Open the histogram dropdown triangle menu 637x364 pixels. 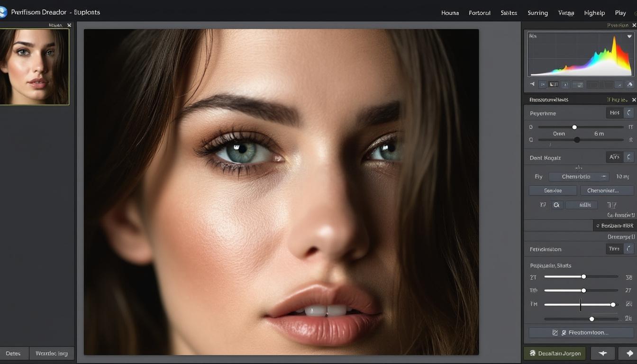629,36
